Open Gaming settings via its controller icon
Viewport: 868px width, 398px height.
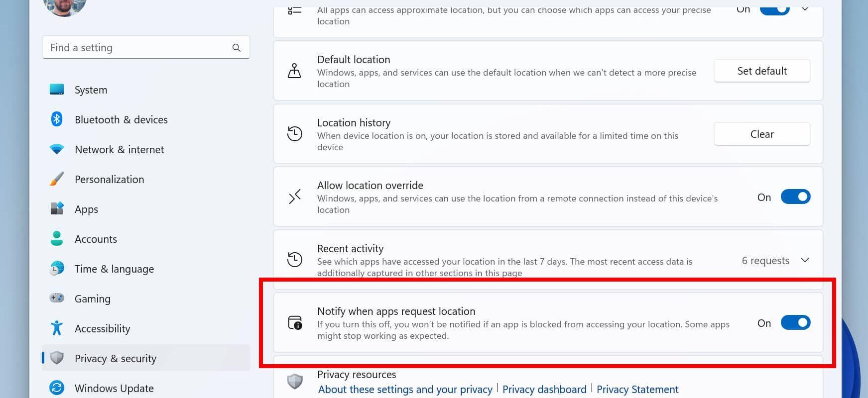click(x=56, y=298)
